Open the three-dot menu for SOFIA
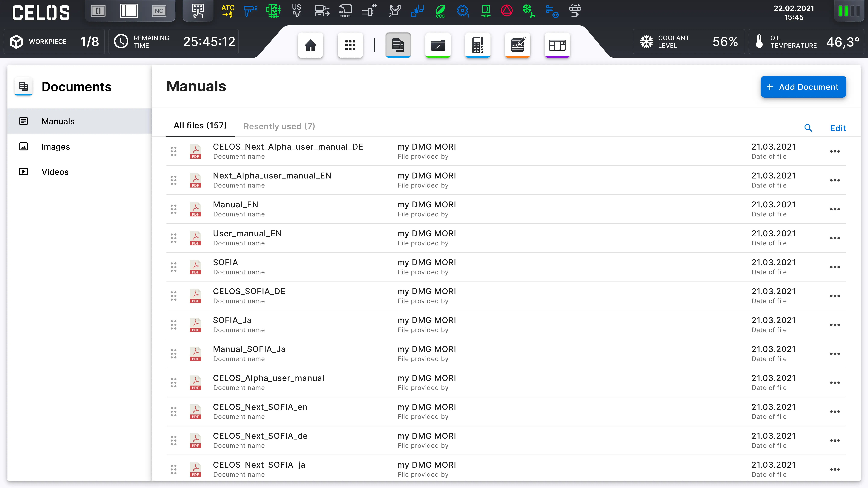Viewport: 868px width, 488px height. (835, 267)
